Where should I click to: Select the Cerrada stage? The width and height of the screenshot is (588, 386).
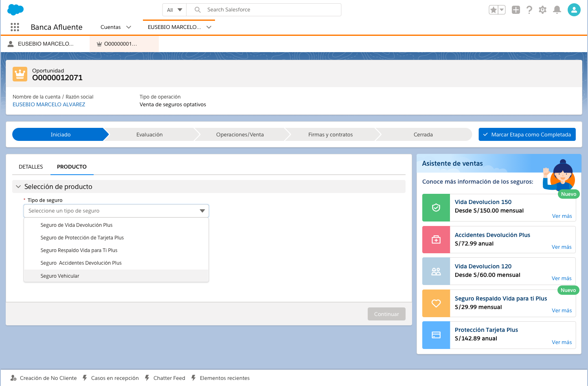423,134
